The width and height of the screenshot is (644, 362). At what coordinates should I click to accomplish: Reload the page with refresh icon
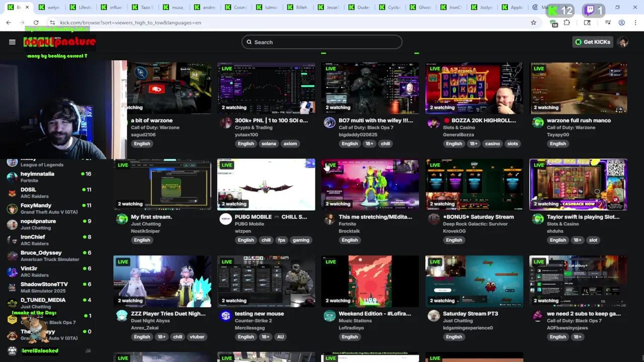tap(36, 23)
